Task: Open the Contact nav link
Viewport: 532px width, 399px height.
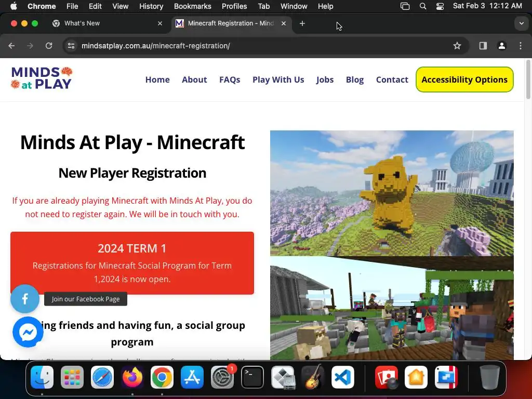Action: pos(392,79)
